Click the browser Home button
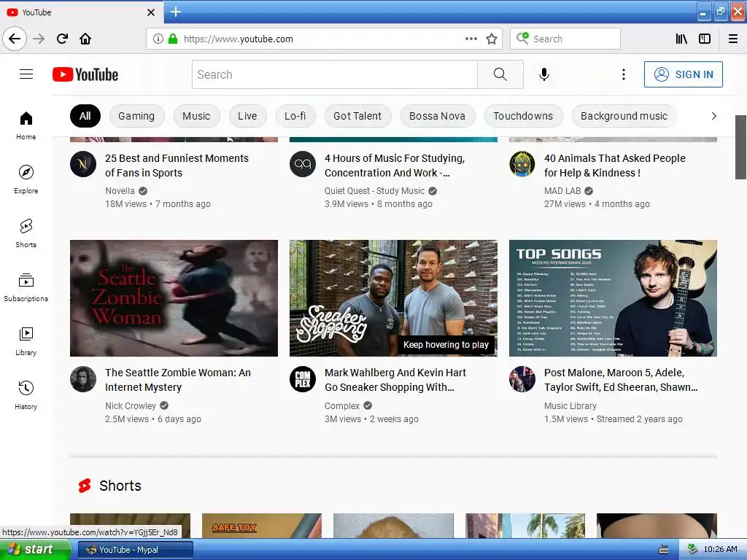747x560 pixels. 85,39
